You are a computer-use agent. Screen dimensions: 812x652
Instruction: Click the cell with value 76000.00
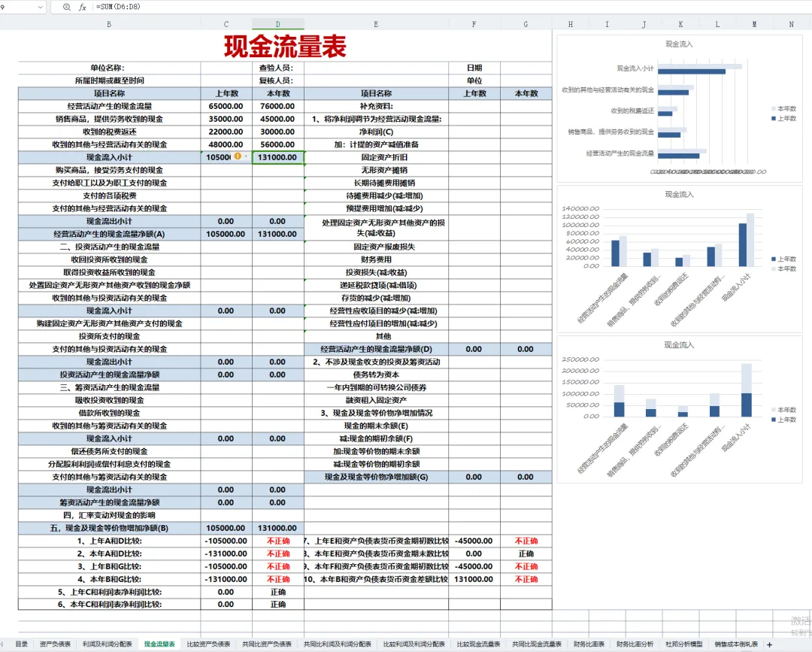tap(278, 106)
